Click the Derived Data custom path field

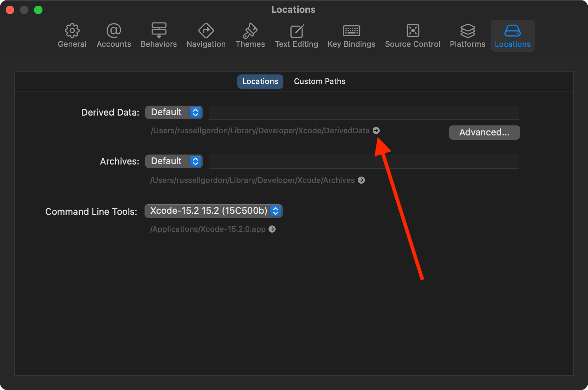[364, 112]
